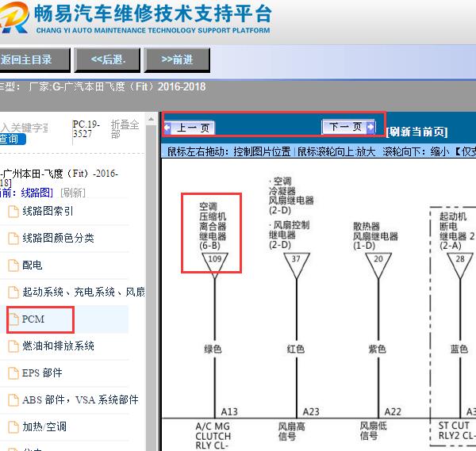476x451 pixels.
Task: Click sidebar scrollbar up arrow
Action: [151, 119]
